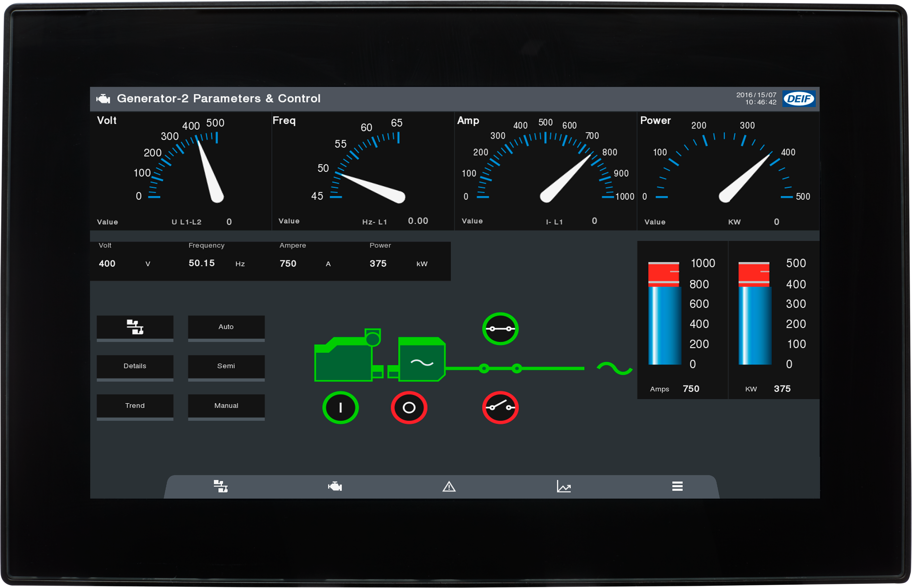The height and width of the screenshot is (588, 912).
Task: Select Auto operating mode
Action: 226,327
